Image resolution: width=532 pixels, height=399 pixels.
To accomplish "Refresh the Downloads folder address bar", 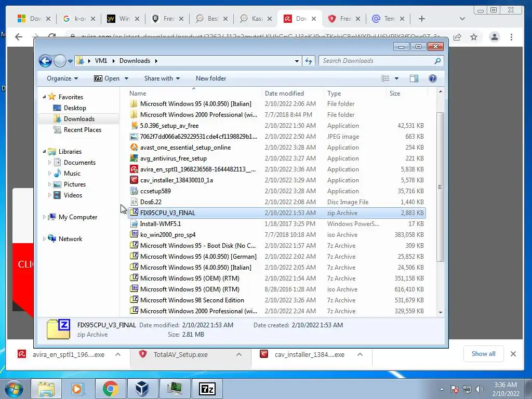I will [309, 61].
